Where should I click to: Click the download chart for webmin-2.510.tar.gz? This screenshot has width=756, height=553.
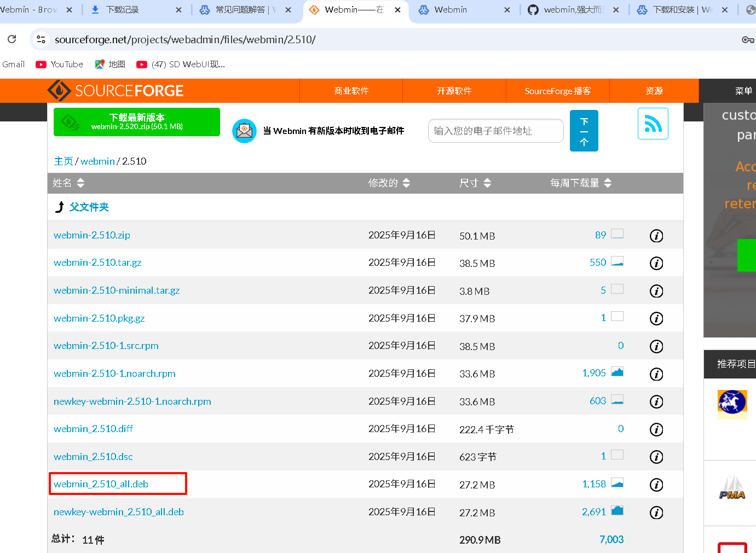[x=617, y=261]
